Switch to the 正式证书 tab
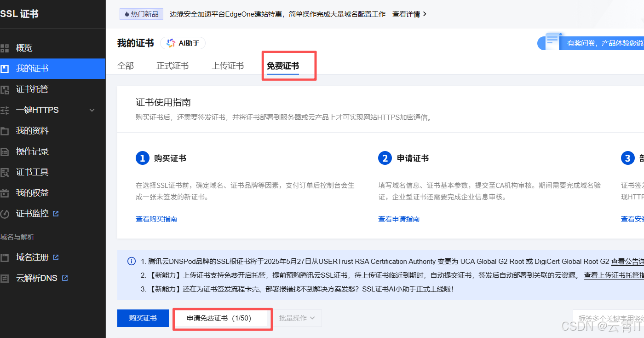The image size is (644, 338). click(x=172, y=66)
